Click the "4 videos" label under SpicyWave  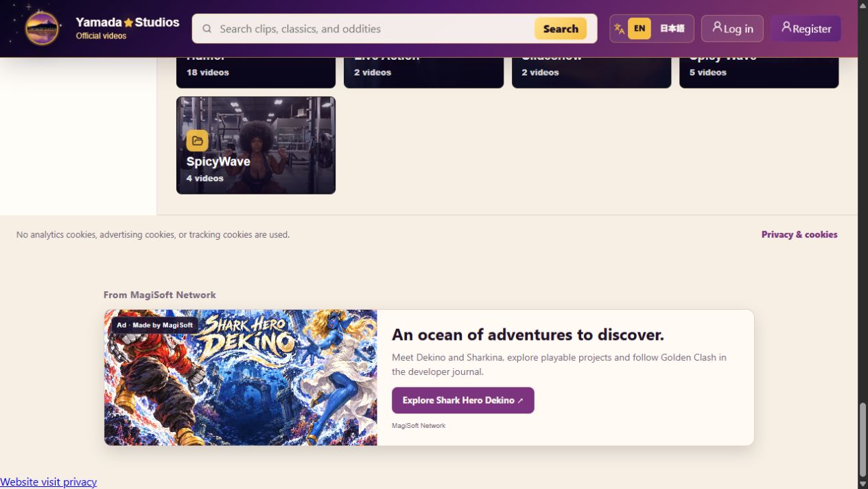(x=205, y=178)
